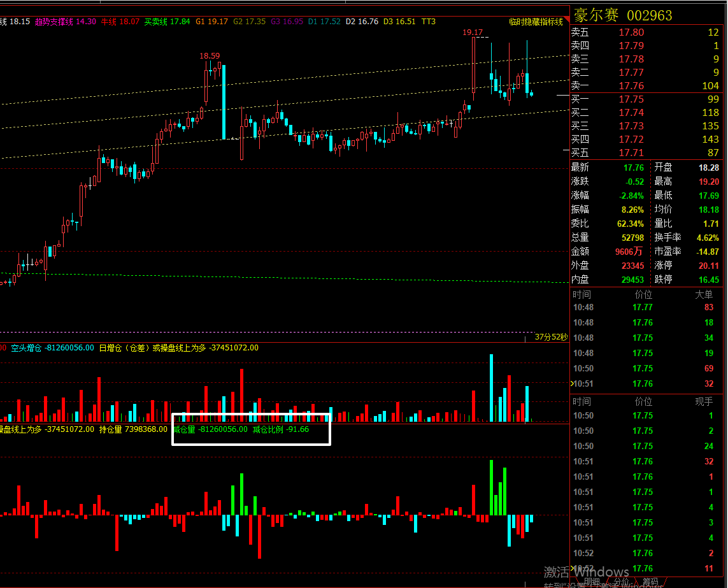
Task: Click the 大单 column header
Action: tap(704, 294)
